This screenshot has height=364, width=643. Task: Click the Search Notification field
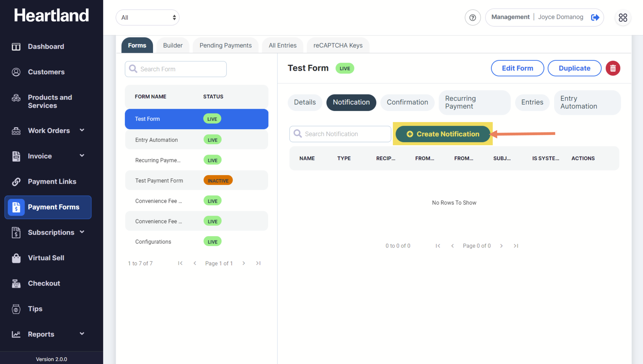pyautogui.click(x=344, y=134)
